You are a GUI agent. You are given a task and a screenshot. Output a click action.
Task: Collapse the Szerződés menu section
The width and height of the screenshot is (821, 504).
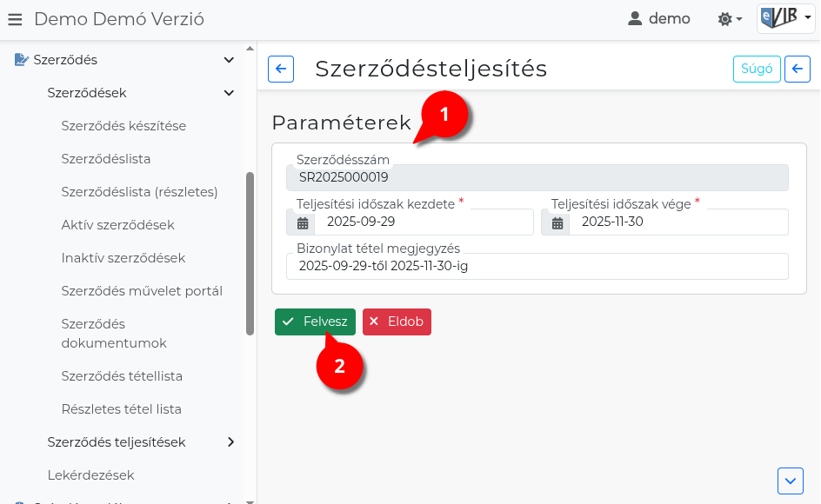coord(229,60)
